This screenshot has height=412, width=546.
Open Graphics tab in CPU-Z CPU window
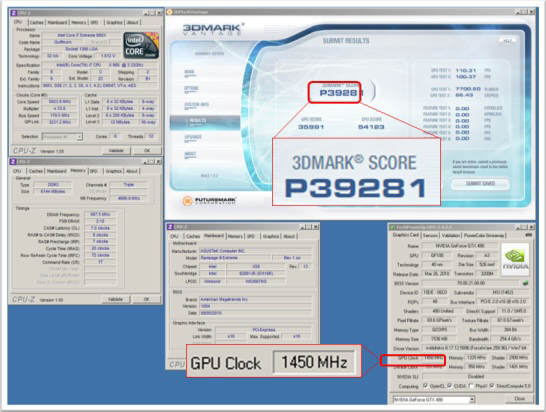click(114, 22)
